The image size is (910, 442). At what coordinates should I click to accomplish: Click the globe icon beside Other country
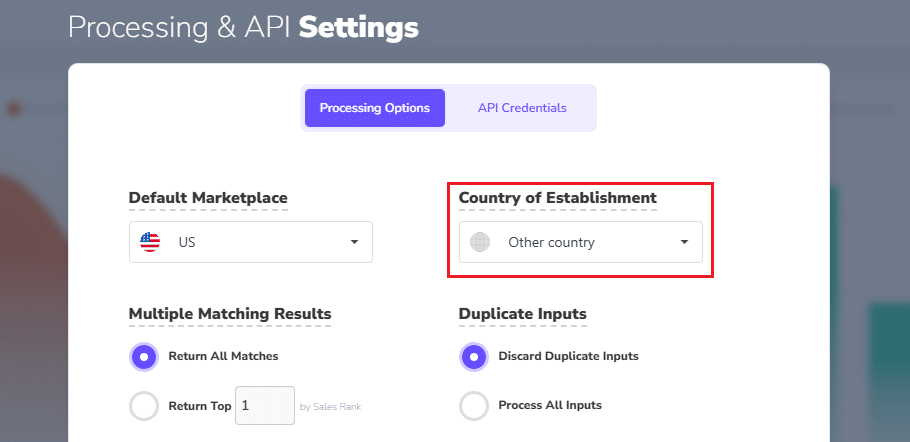pos(480,242)
